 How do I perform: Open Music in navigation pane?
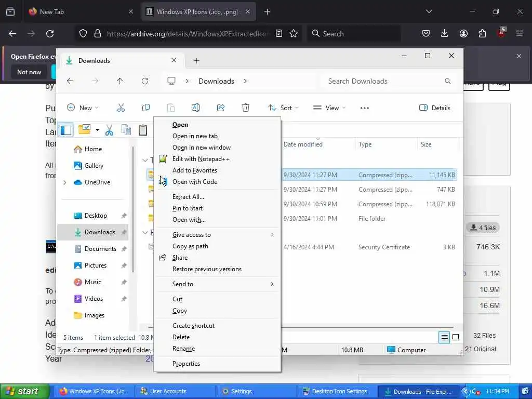coord(92,282)
